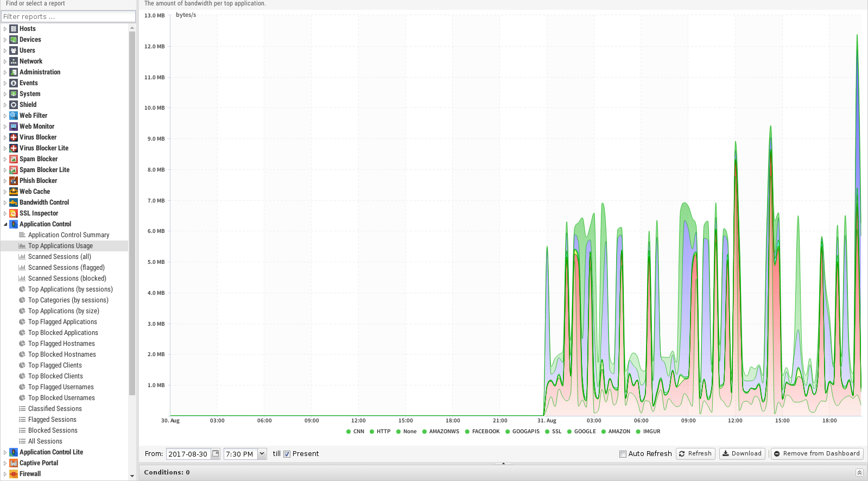Toggle CNN series in chart legend
Image resolution: width=868 pixels, height=481 pixels.
[355, 432]
